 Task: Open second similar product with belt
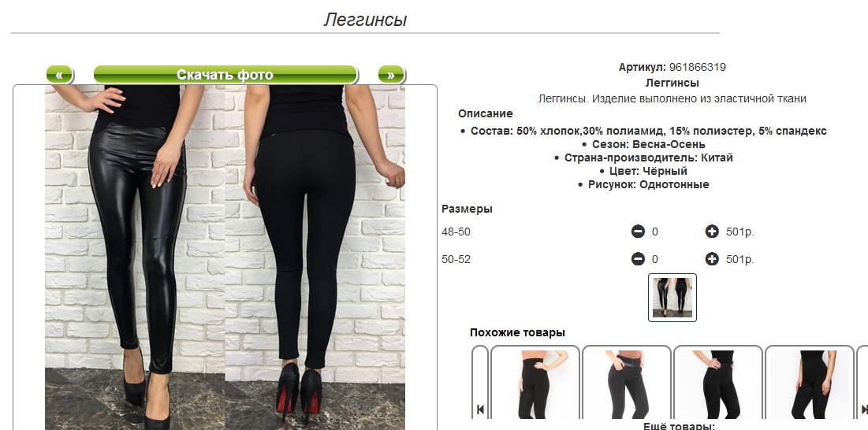tap(627, 383)
